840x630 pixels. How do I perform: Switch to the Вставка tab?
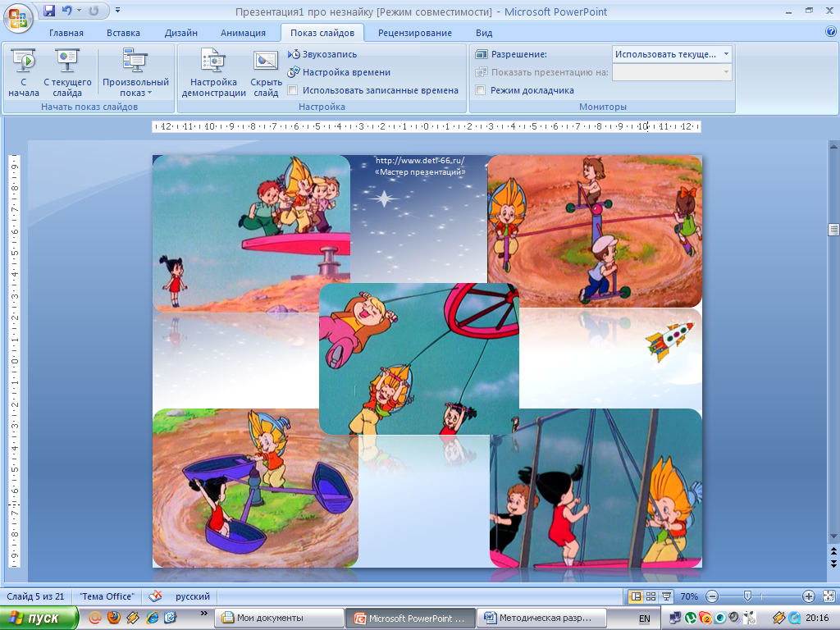[123, 33]
